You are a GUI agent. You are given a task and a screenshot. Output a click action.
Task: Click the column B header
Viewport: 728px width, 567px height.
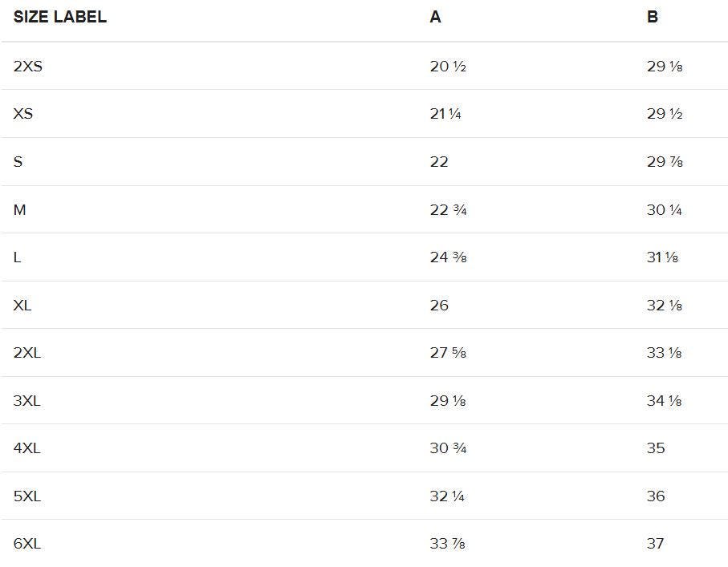[x=652, y=17]
